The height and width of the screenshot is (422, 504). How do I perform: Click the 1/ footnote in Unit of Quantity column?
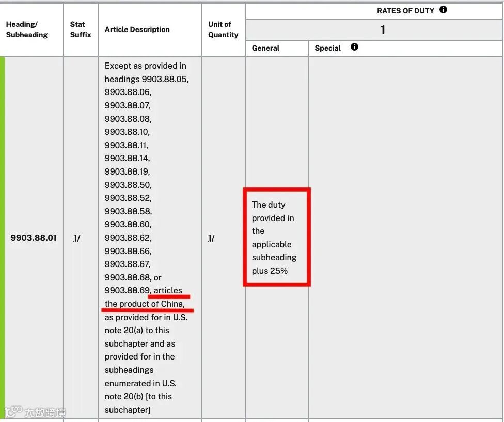tap(211, 238)
